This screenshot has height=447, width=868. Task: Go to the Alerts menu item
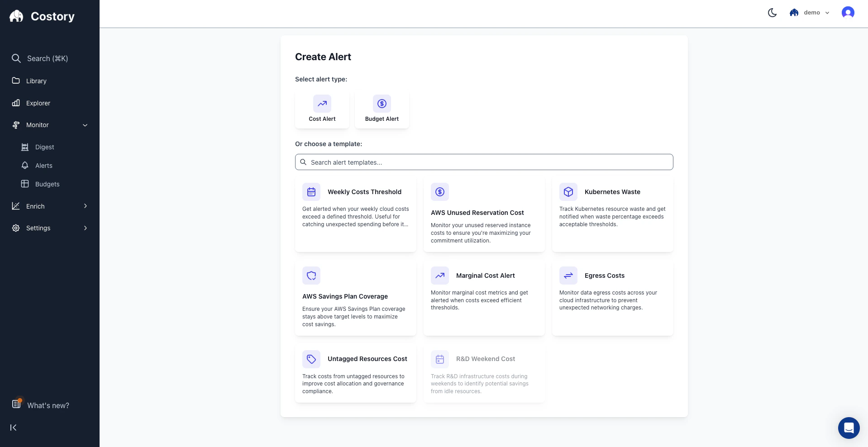pyautogui.click(x=44, y=166)
